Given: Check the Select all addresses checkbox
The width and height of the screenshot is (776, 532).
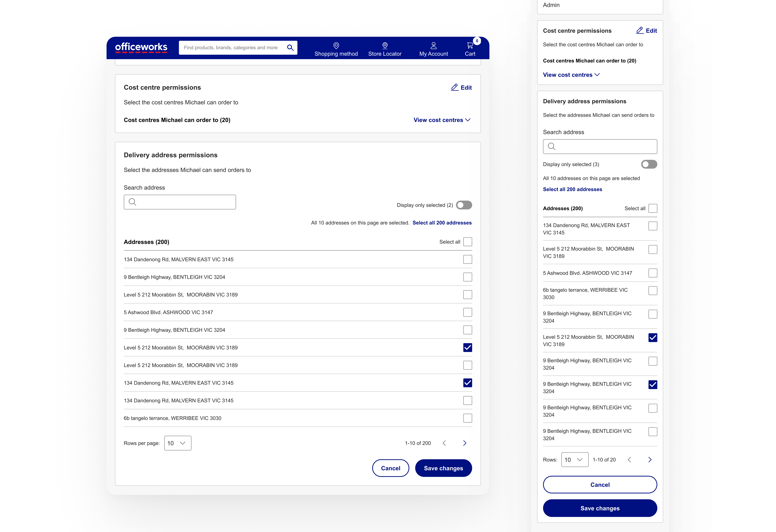Looking at the screenshot, I should click(x=468, y=242).
